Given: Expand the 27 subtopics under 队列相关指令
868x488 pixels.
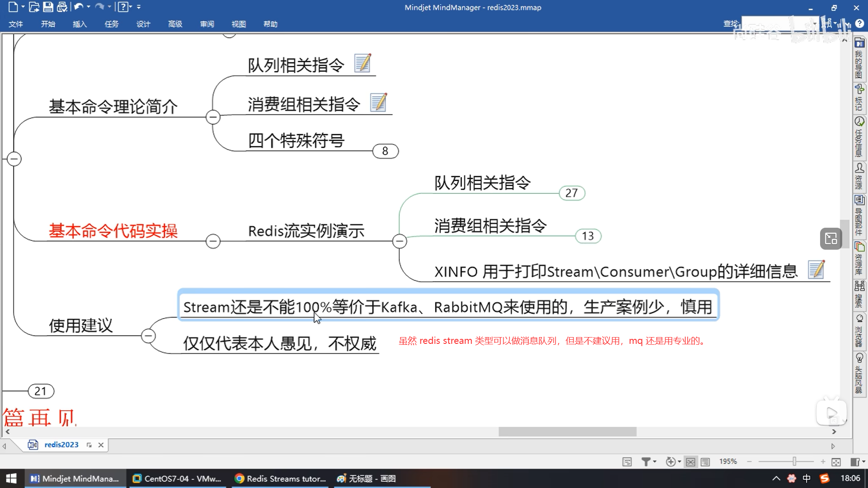Looking at the screenshot, I should pos(571,193).
